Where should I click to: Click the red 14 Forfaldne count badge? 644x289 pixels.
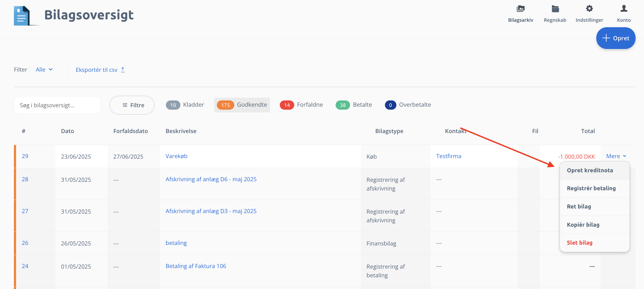pos(287,105)
